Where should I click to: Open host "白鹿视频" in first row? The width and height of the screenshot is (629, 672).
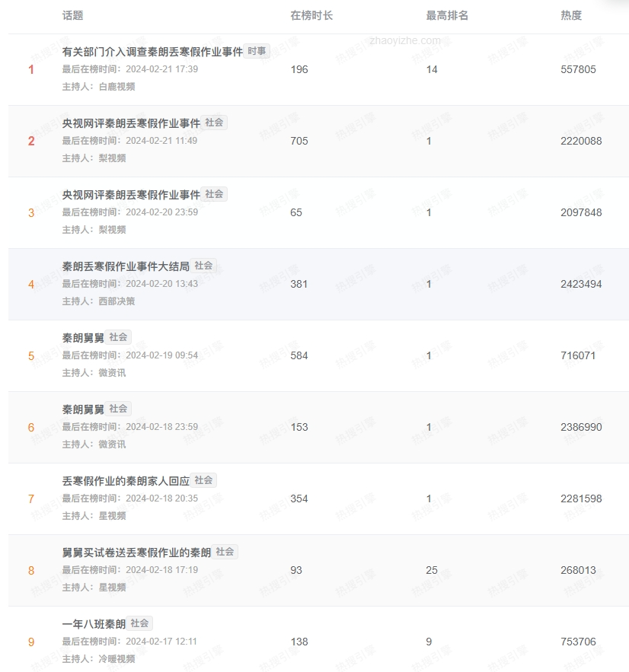point(117,87)
